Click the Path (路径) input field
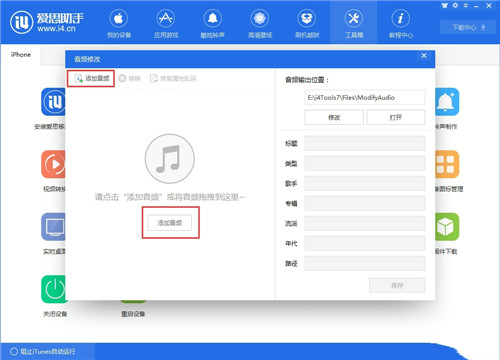 (365, 263)
